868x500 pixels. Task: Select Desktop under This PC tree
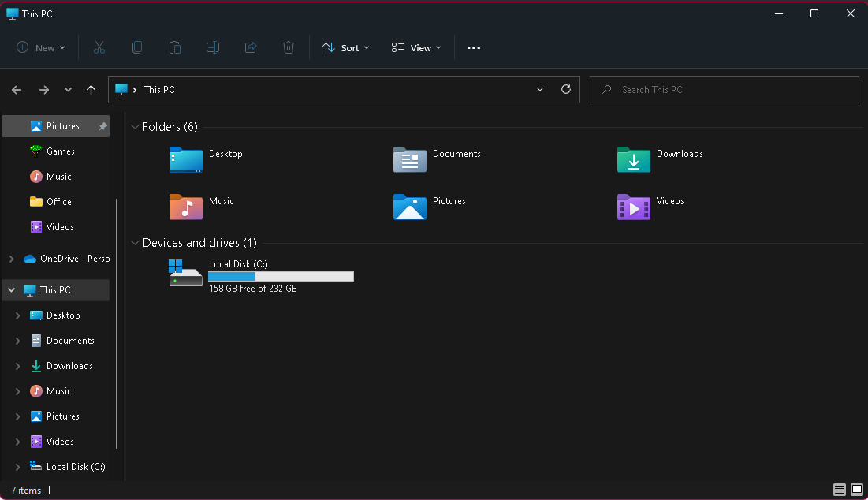point(55,315)
